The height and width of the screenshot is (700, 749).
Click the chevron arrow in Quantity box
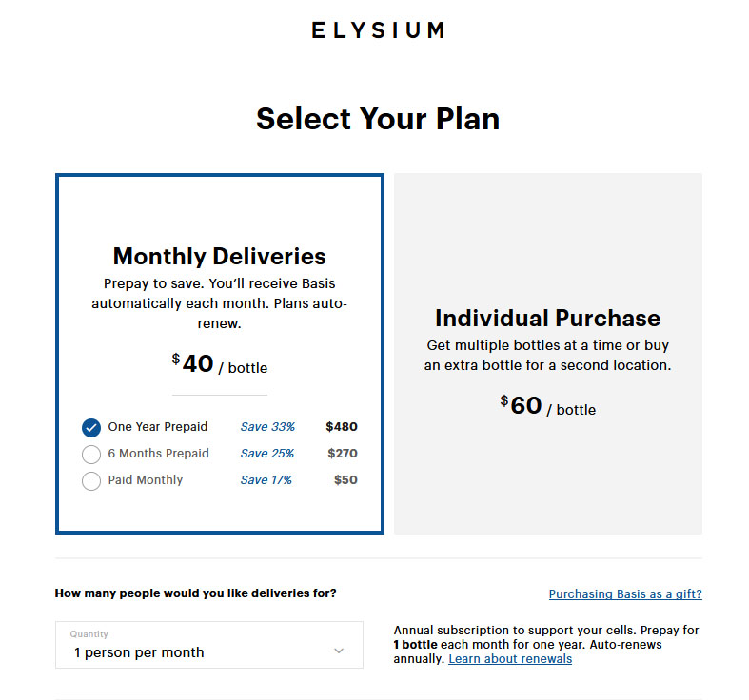pyautogui.click(x=339, y=651)
